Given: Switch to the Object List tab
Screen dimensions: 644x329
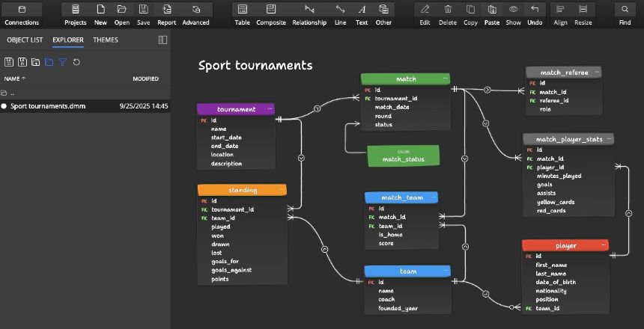Looking at the screenshot, I should (x=25, y=40).
